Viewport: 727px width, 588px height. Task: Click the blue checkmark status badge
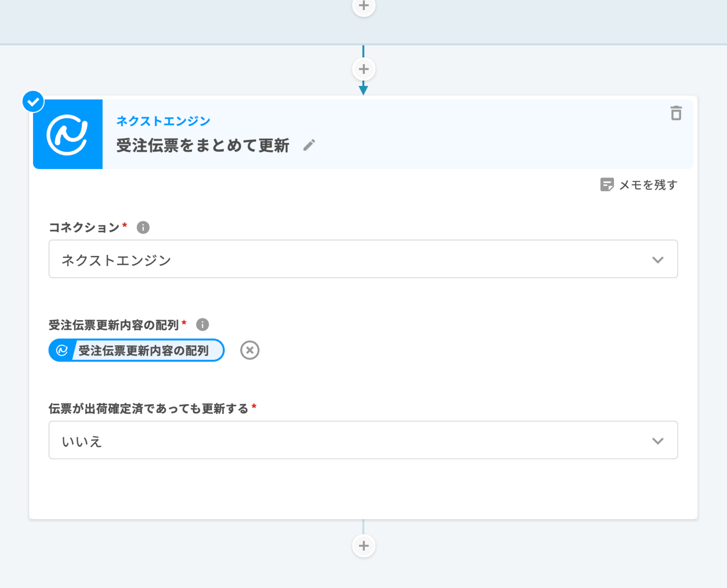(x=33, y=102)
